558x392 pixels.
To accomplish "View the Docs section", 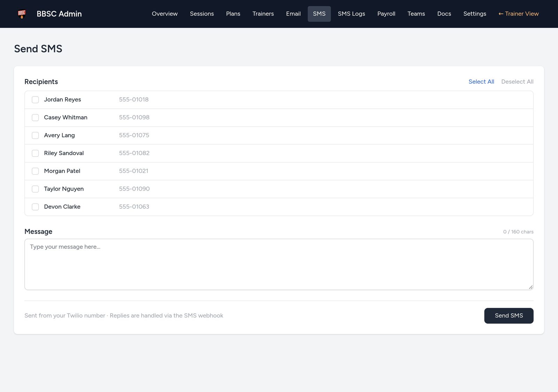I will 444,14.
